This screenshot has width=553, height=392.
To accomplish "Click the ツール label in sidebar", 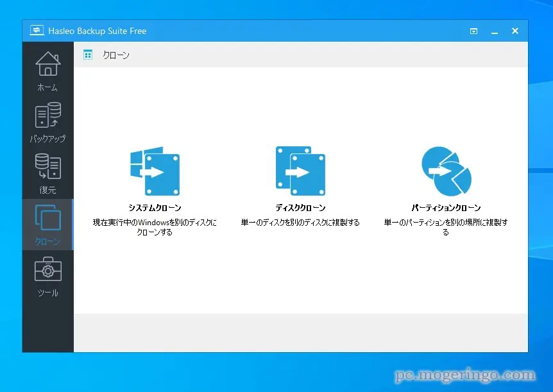I will (x=47, y=293).
